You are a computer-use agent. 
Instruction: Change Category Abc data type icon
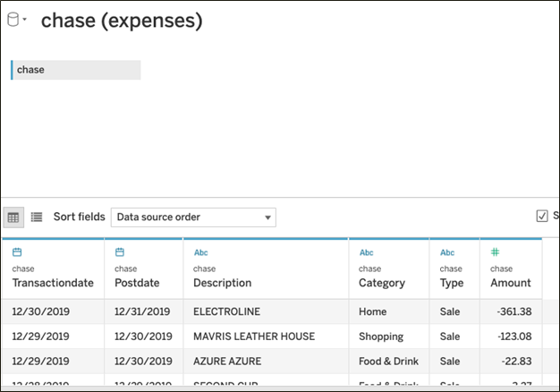(x=366, y=252)
